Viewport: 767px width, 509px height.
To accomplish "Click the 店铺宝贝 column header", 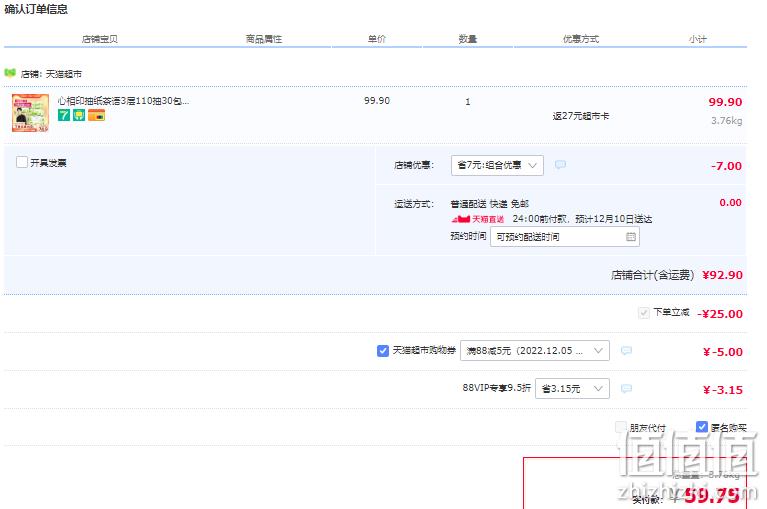I will 99,39.
